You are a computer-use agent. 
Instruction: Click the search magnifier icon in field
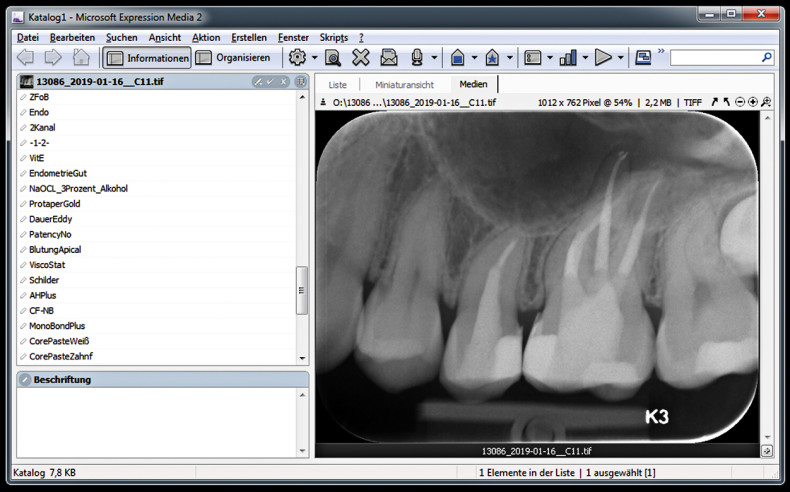click(766, 57)
